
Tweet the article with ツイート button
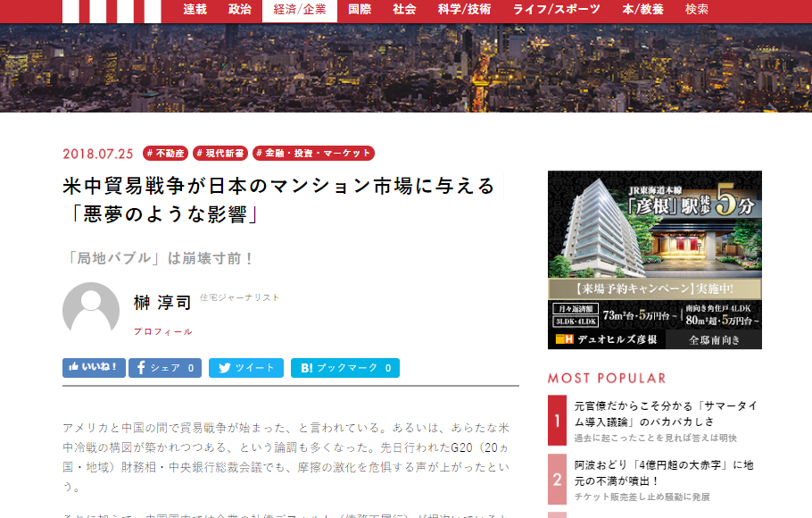pos(245,368)
